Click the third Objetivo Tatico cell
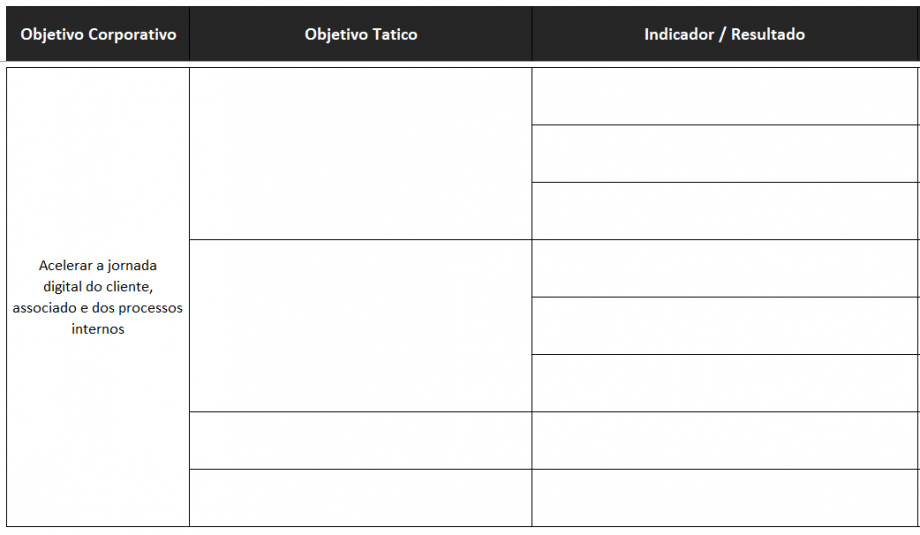The width and height of the screenshot is (920, 535). tap(360, 440)
